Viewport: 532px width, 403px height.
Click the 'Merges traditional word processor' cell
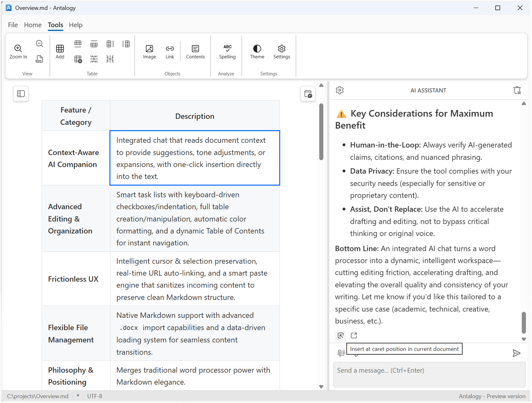pos(195,375)
